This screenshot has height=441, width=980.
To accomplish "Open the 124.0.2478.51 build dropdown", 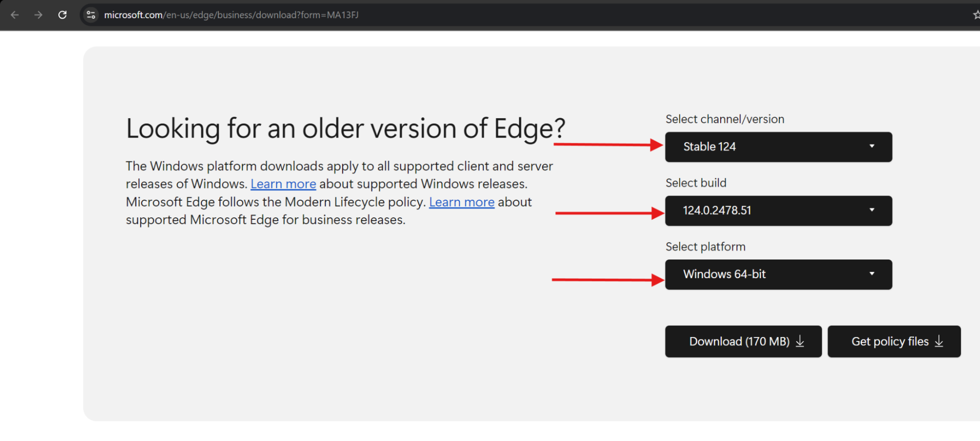I will [779, 210].
